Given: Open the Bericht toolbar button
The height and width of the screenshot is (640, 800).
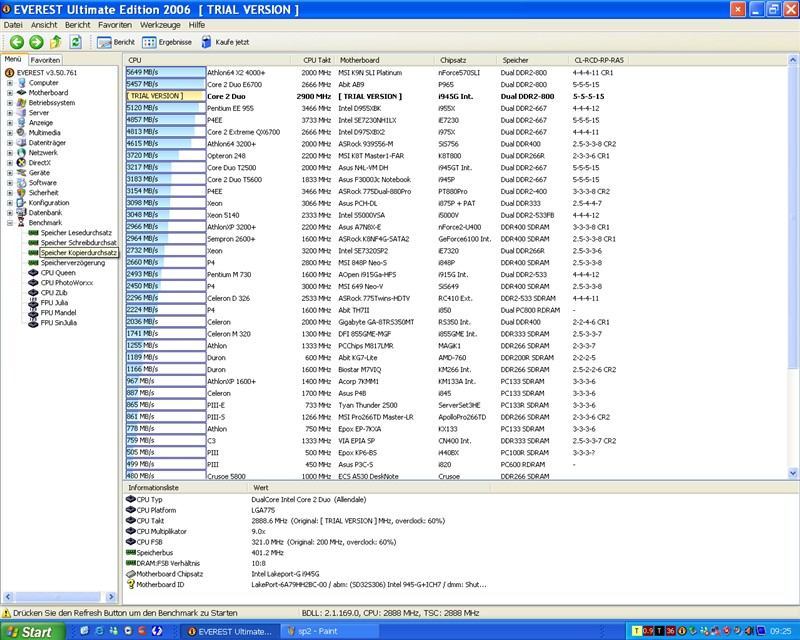Looking at the screenshot, I should [116, 42].
